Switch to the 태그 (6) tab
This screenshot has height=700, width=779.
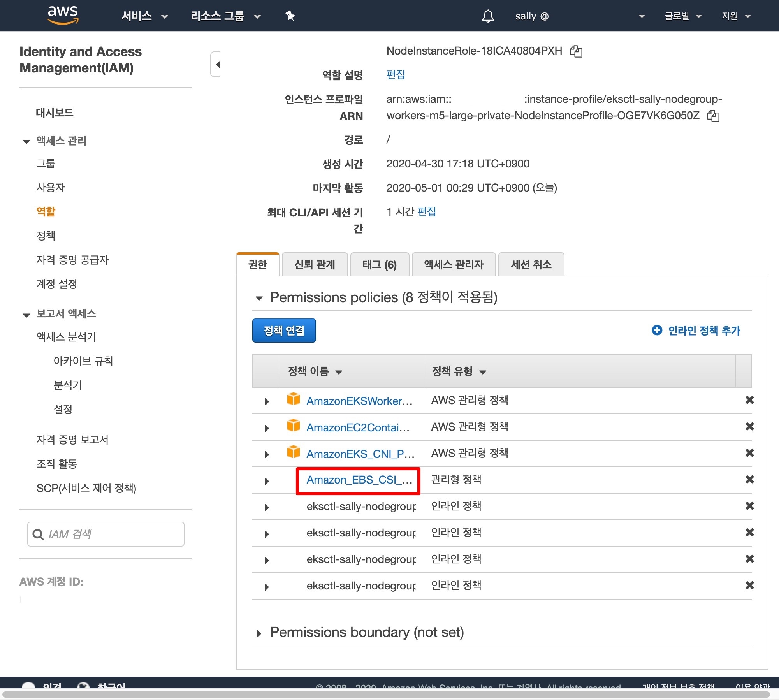379,265
